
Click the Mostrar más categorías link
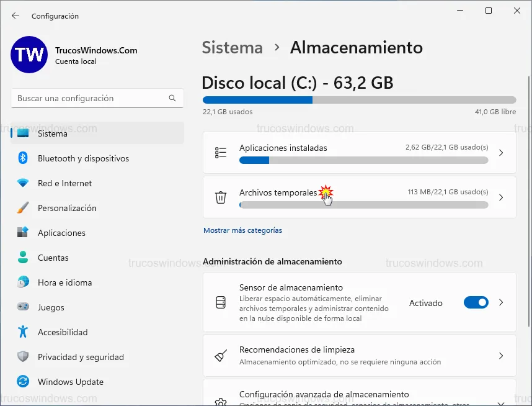click(x=242, y=230)
